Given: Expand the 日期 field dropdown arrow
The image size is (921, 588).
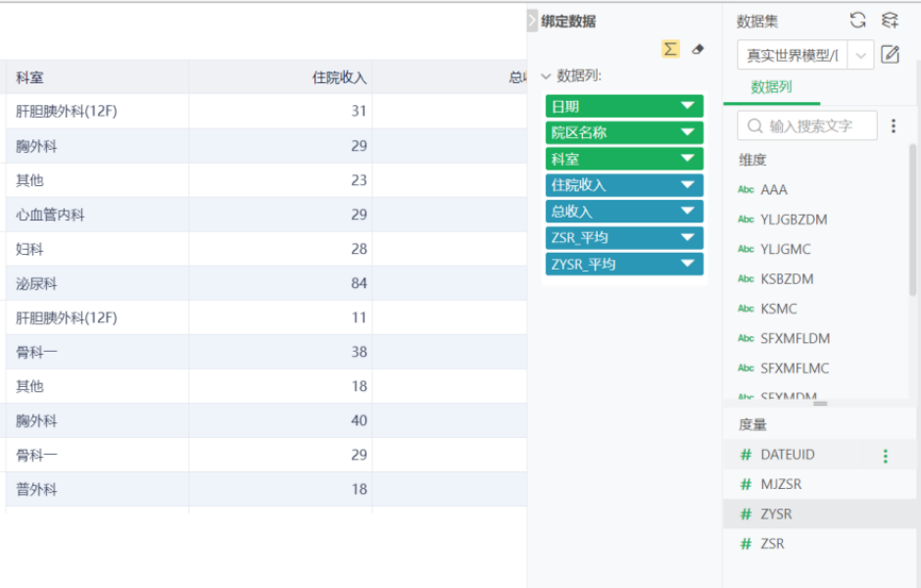Looking at the screenshot, I should pyautogui.click(x=687, y=106).
